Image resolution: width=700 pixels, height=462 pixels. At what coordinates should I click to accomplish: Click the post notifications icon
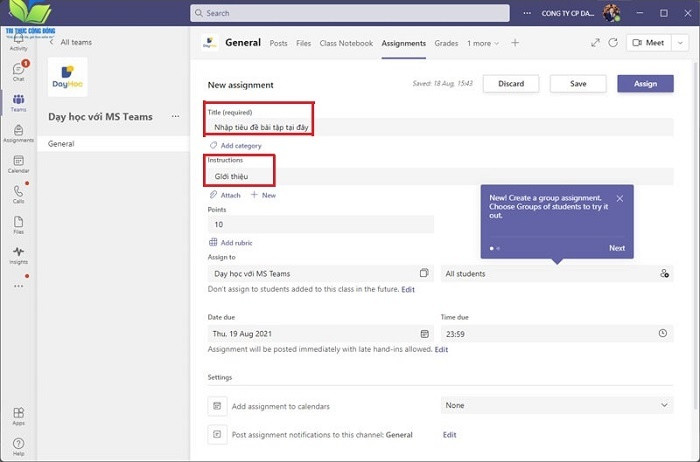[217, 434]
